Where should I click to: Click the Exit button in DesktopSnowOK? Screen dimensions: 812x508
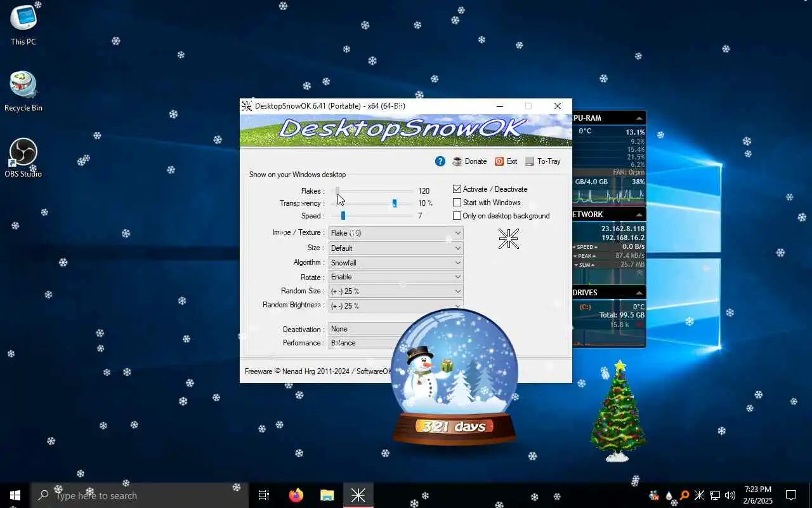tap(506, 161)
